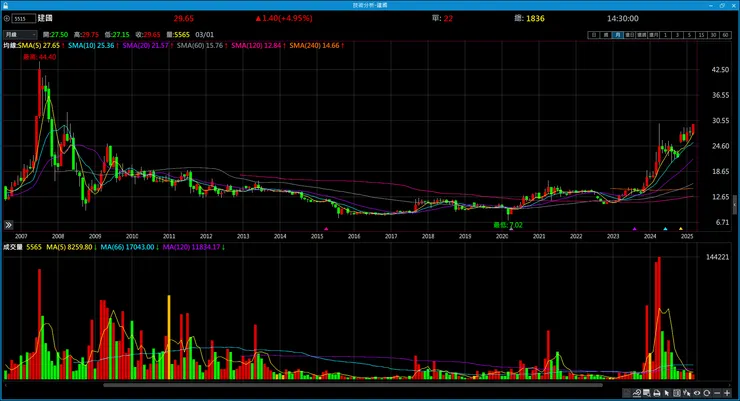Click the red high-price label 44.40
This screenshot has width=740, height=401.
[40, 57]
